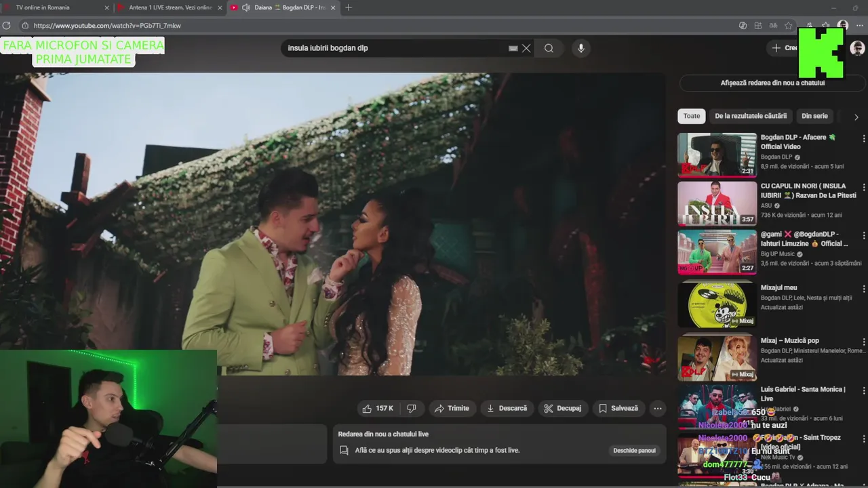
Task: Open the Copilot icon in the address bar
Action: 743,26
